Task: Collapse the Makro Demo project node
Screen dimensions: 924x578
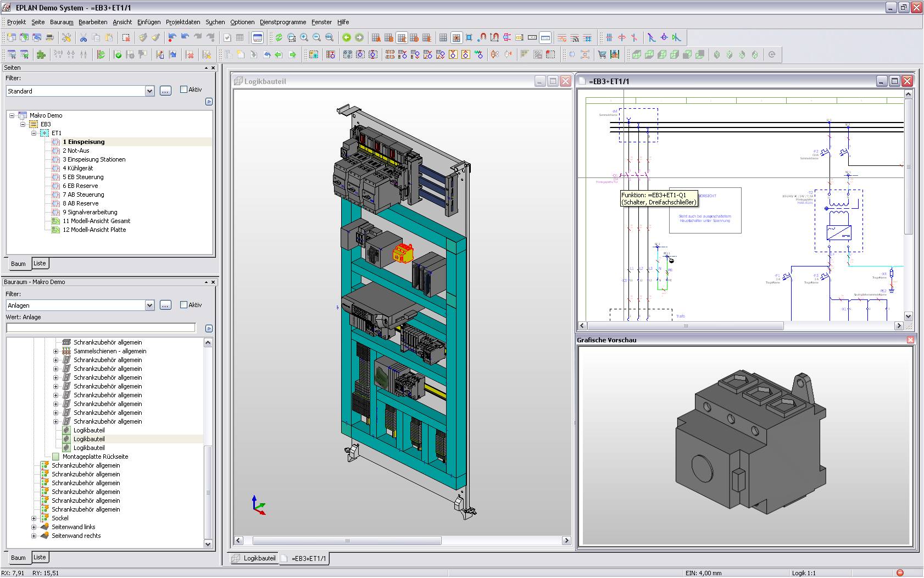Action: (x=12, y=115)
